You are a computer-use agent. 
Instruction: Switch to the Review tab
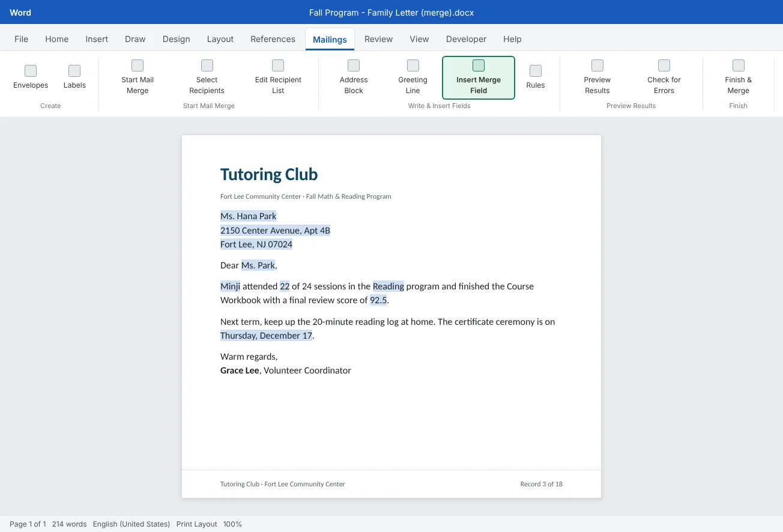[x=378, y=39]
